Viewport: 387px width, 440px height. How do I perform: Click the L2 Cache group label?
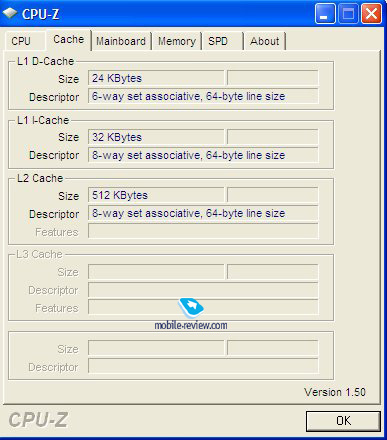click(40, 178)
